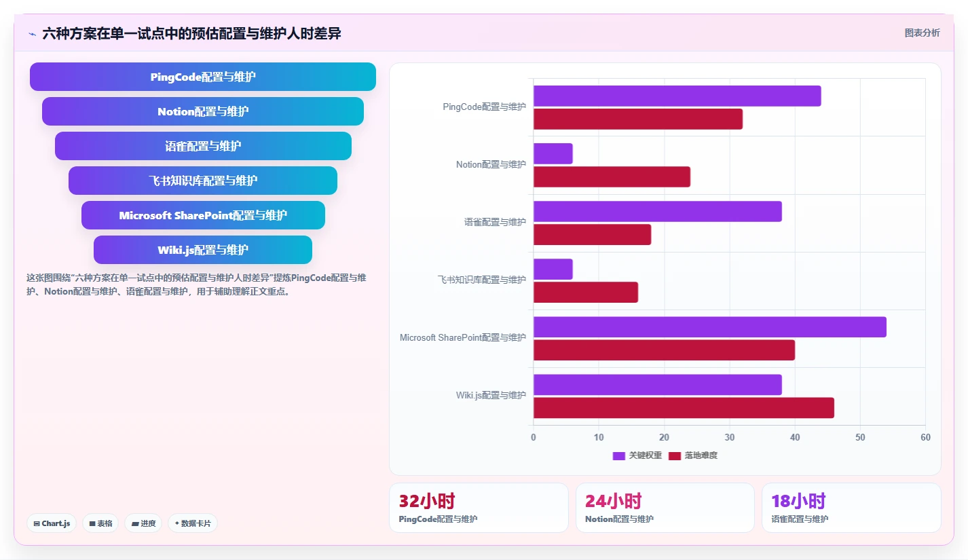Click the purple 关键权重 bar for PingCode

coord(677,96)
